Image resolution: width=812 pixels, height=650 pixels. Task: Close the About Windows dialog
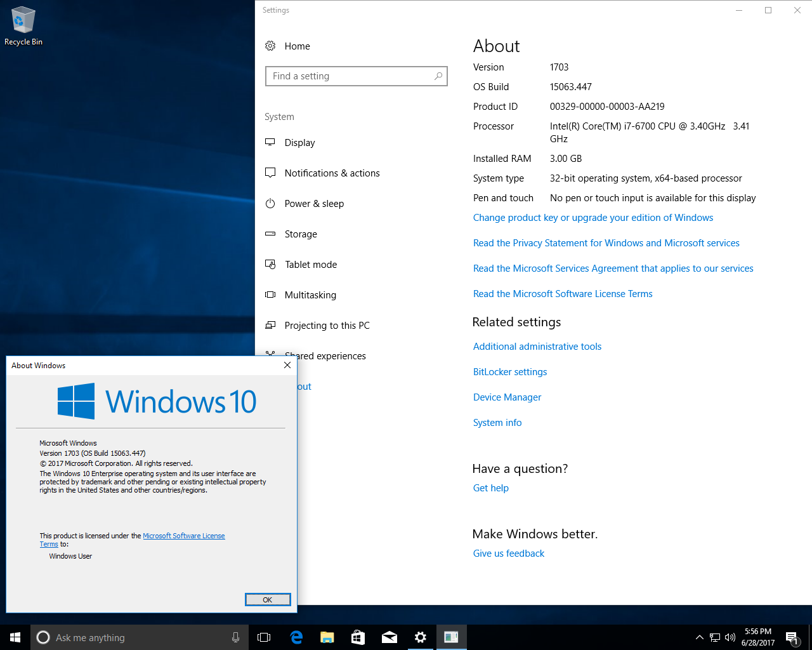click(287, 365)
